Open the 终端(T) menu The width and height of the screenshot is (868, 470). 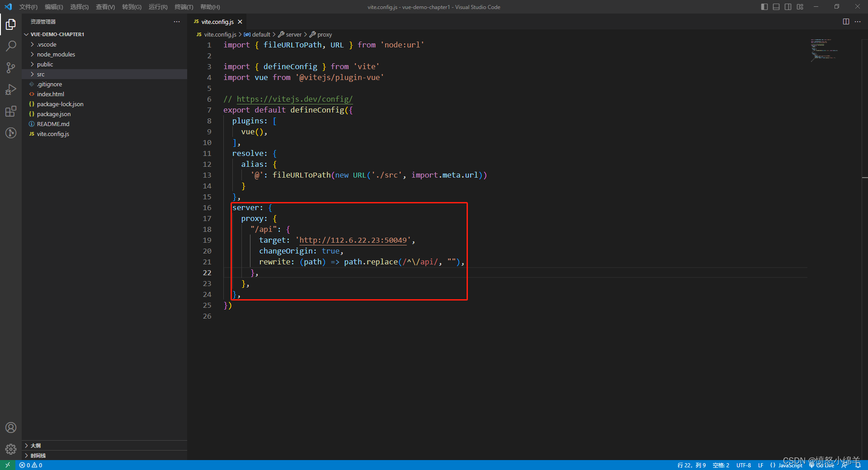184,7
